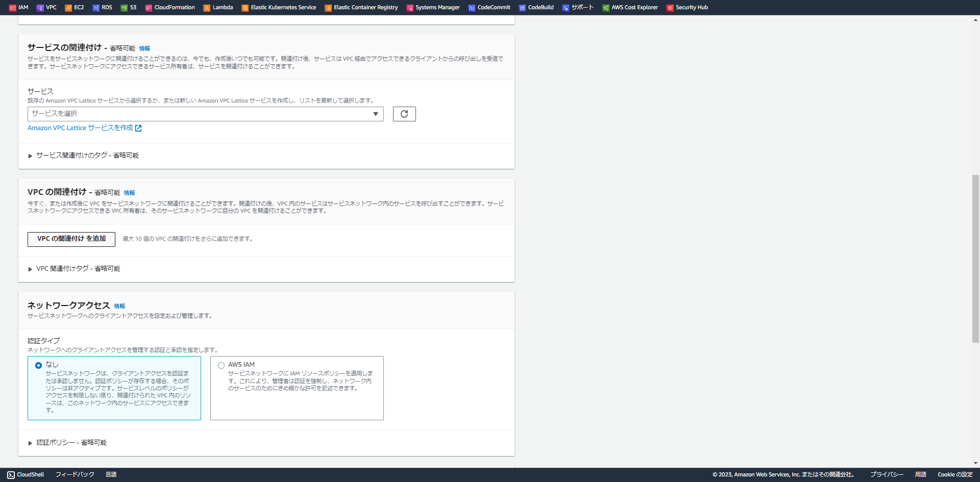Open the Lambda shortcut icon

tap(207, 8)
